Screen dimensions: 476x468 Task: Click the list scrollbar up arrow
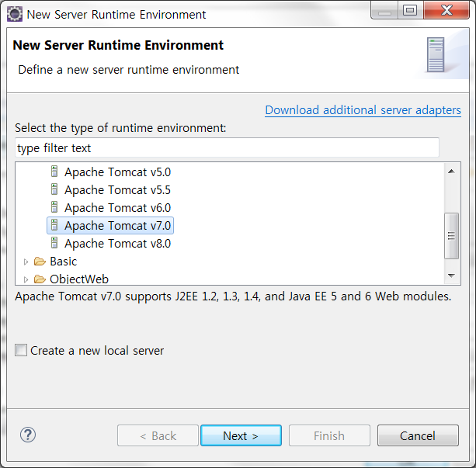[x=451, y=172]
